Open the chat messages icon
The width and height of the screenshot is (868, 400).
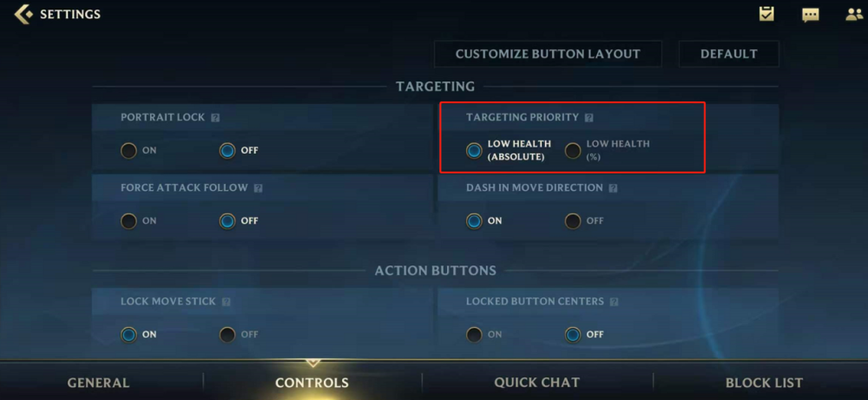pos(811,15)
